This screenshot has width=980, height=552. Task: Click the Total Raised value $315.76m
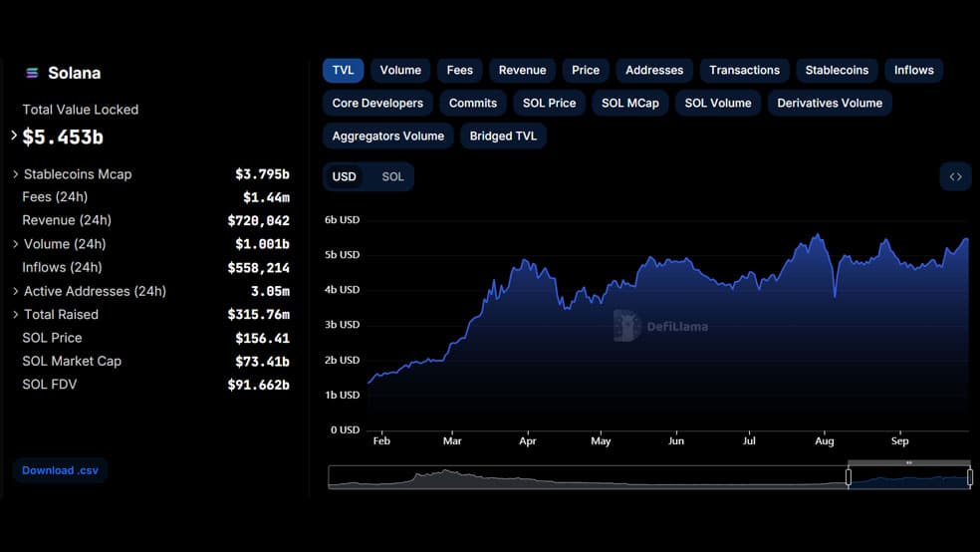(x=259, y=315)
